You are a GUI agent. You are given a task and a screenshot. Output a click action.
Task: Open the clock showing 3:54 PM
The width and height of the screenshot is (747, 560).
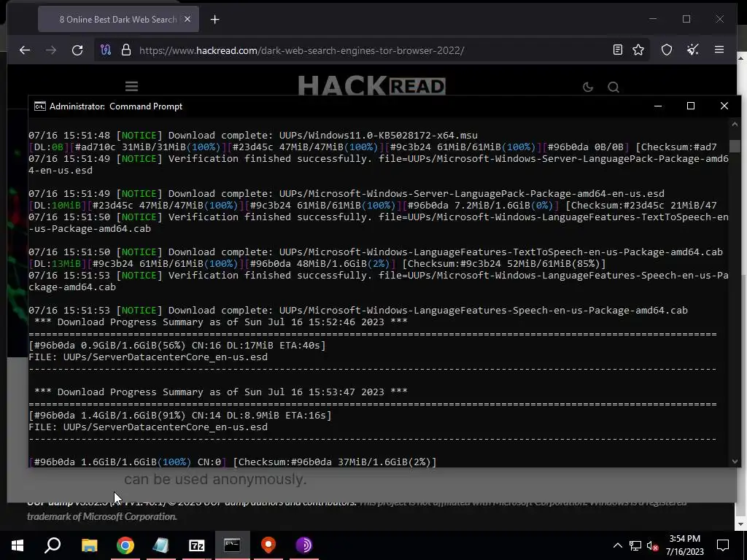[684, 545]
